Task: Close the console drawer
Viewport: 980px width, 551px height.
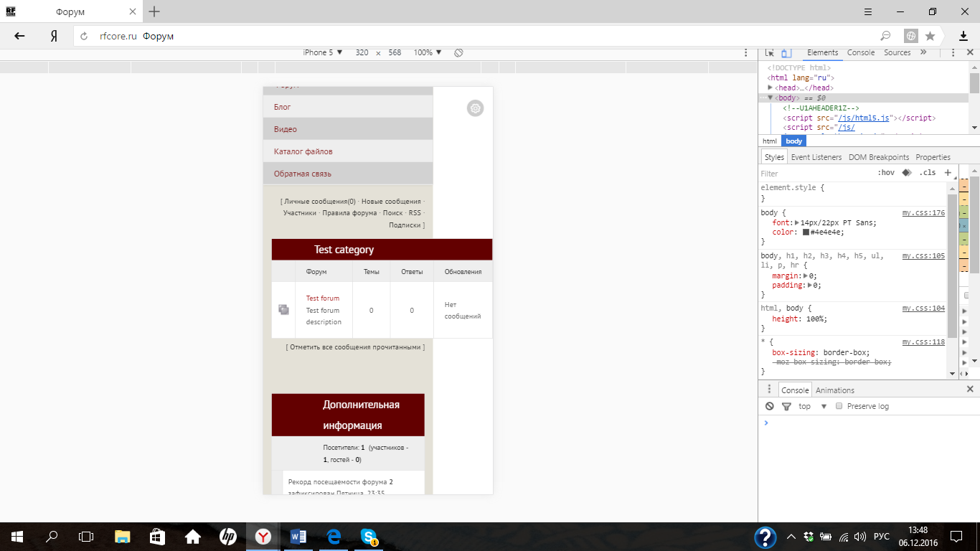Action: click(x=970, y=390)
